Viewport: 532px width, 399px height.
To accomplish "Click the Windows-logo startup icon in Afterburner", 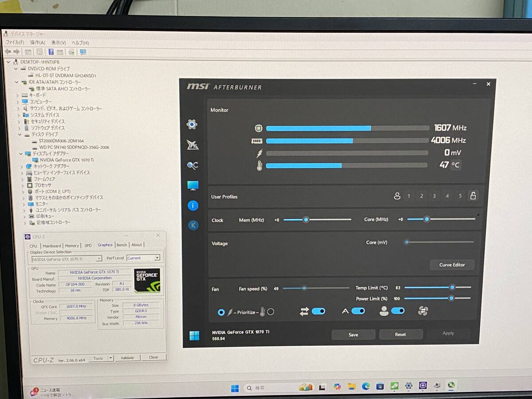I will [194, 336].
